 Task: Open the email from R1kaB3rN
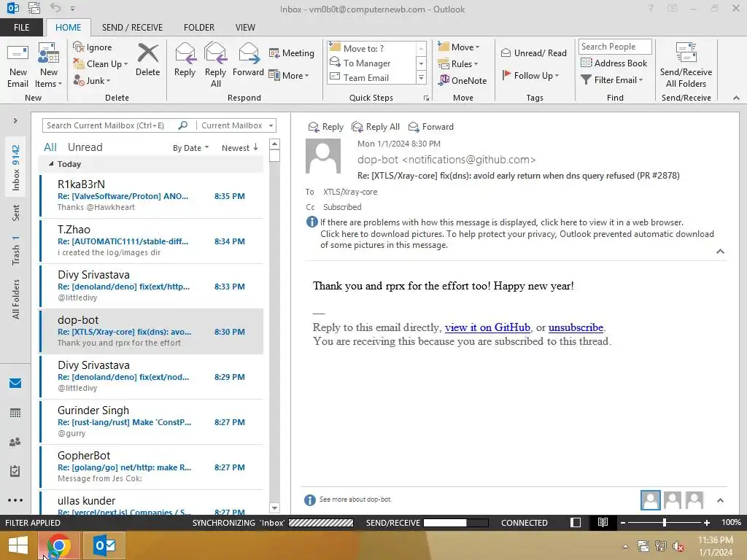(x=152, y=195)
